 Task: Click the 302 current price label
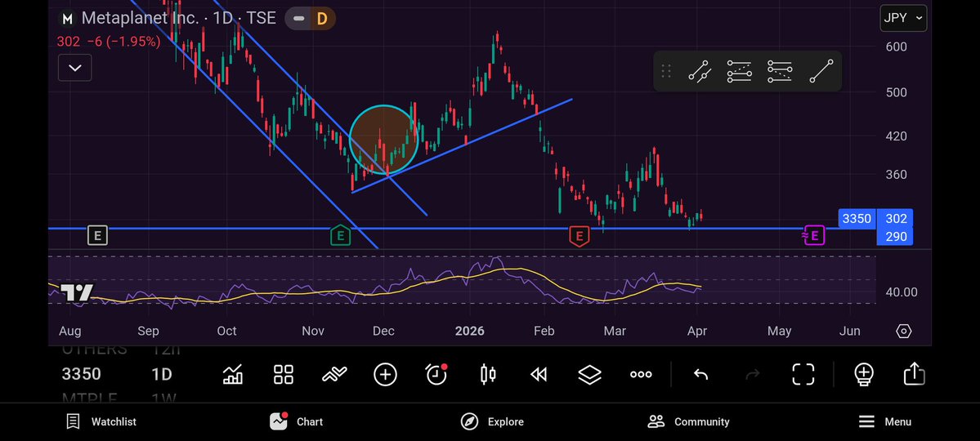coord(896,219)
